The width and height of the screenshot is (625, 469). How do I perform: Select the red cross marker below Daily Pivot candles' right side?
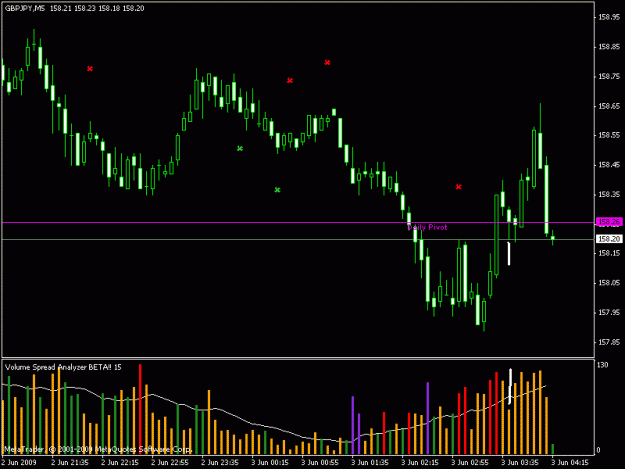coord(458,186)
